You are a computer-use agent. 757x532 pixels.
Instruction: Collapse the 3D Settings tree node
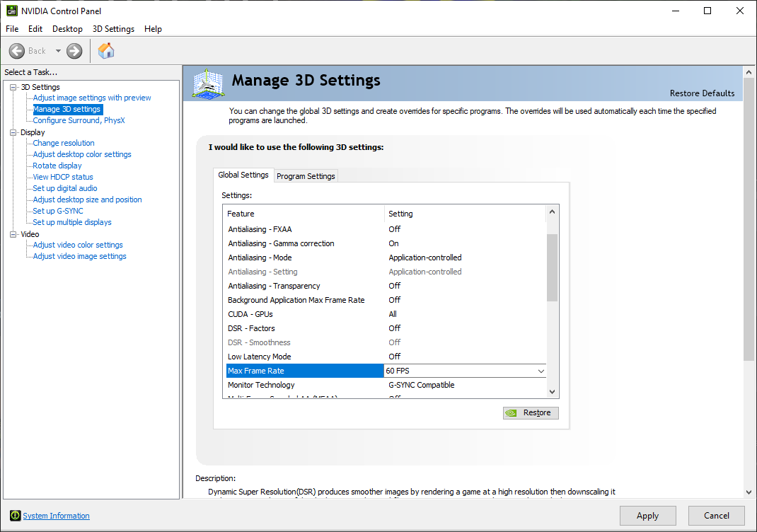13,88
